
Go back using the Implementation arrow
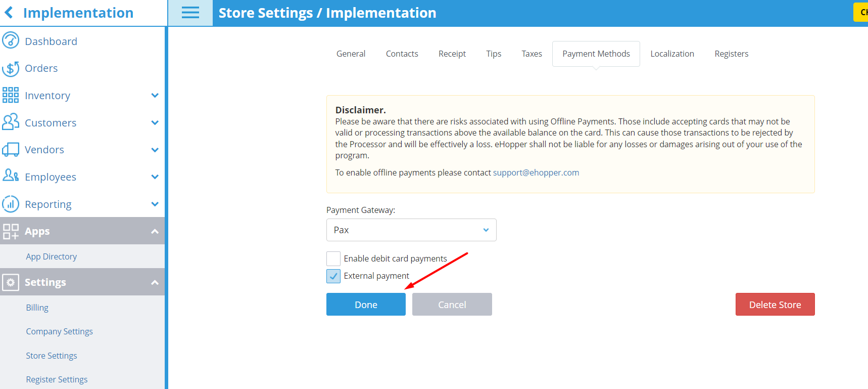click(x=9, y=12)
